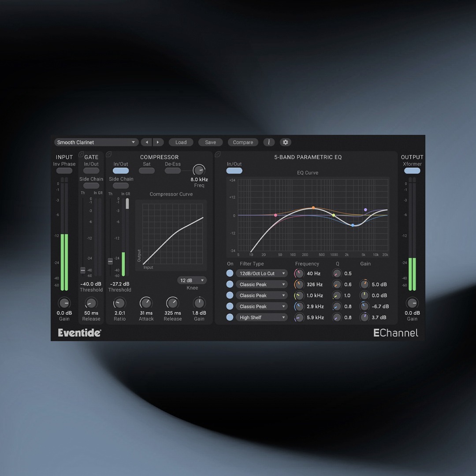Viewport: 476px width, 476px height.
Task: Select the previous preset arrow
Action: pyautogui.click(x=146, y=142)
